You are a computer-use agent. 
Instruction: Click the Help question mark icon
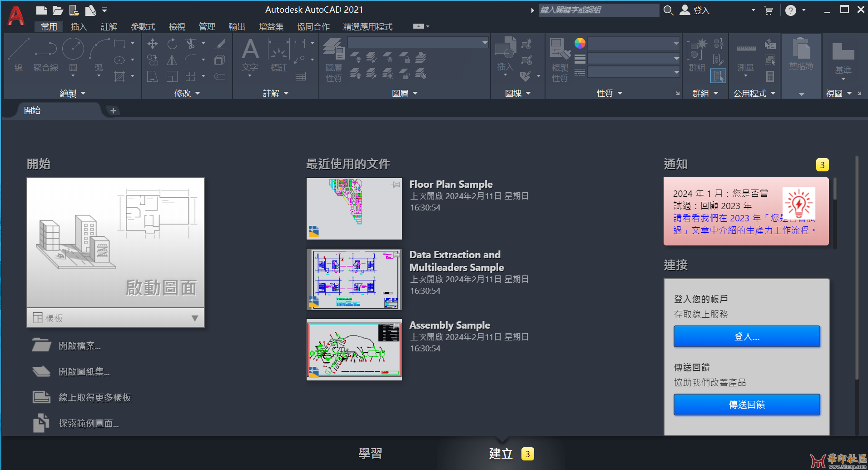coord(791,10)
